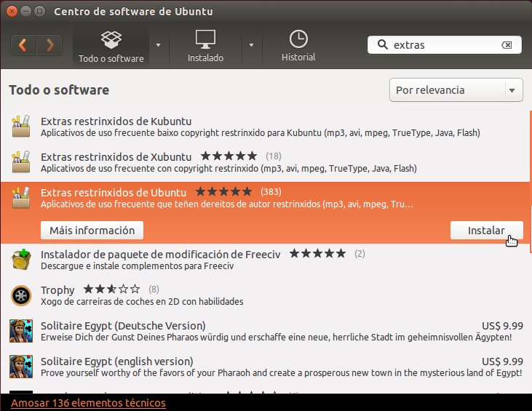Open the Por relevancia sort dropdown
The height and width of the screenshot is (411, 532).
(x=456, y=90)
